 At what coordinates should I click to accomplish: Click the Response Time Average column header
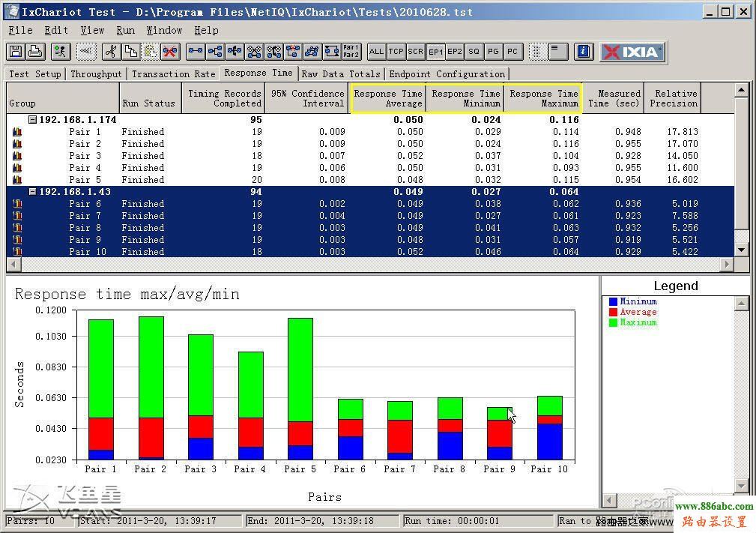[388, 98]
